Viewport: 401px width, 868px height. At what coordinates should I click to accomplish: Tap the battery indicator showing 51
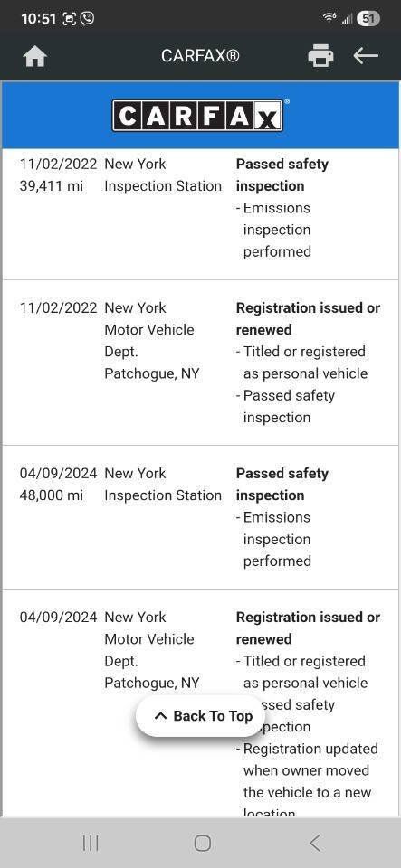(368, 18)
